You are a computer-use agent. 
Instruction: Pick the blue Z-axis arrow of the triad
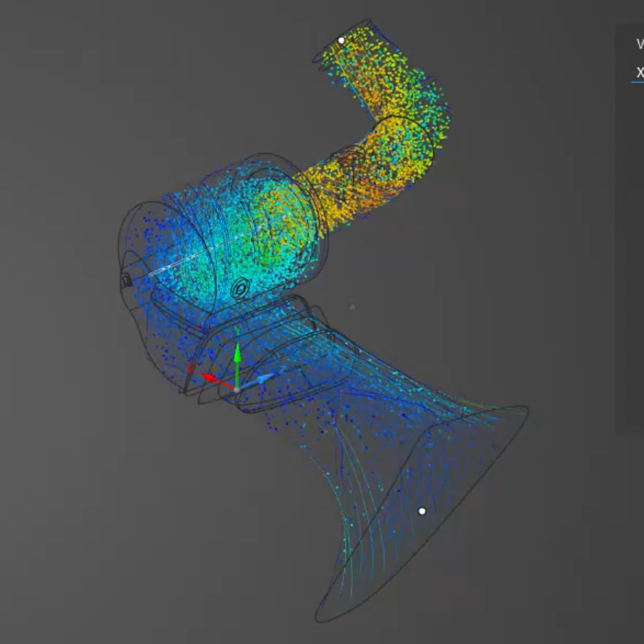pos(262,379)
